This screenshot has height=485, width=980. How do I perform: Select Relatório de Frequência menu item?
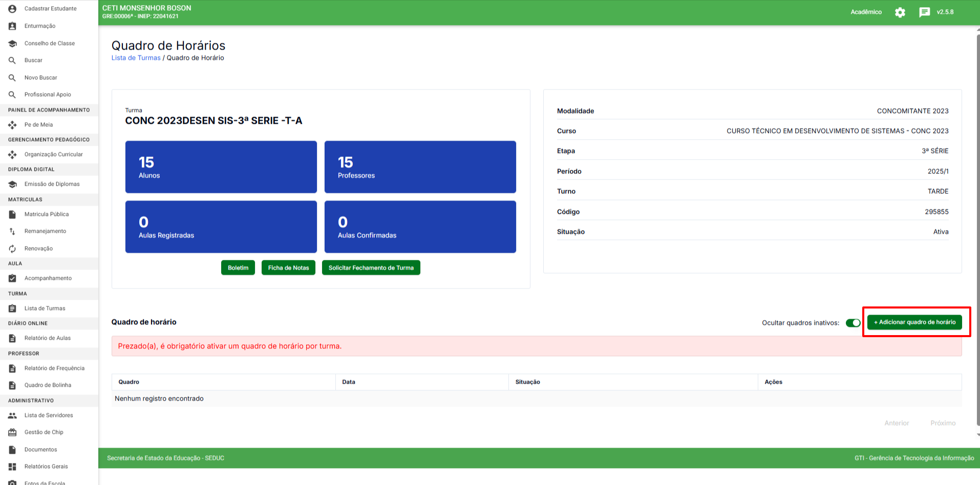[x=54, y=368]
